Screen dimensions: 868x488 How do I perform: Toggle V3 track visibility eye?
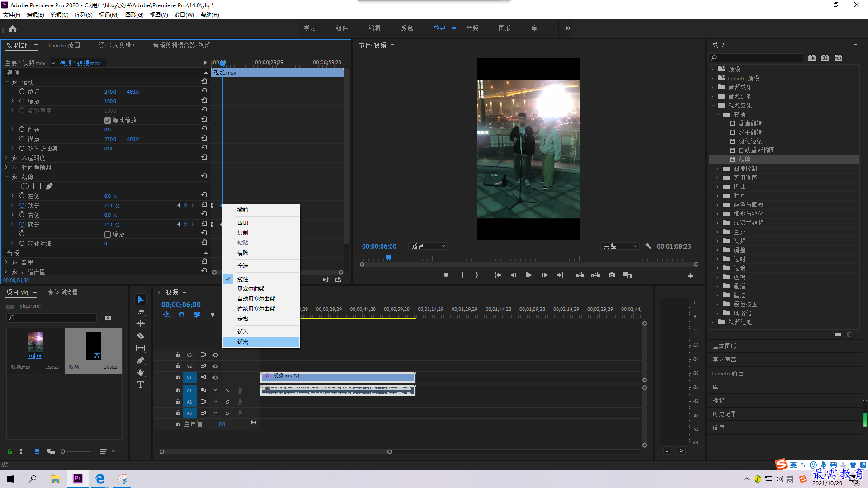216,355
